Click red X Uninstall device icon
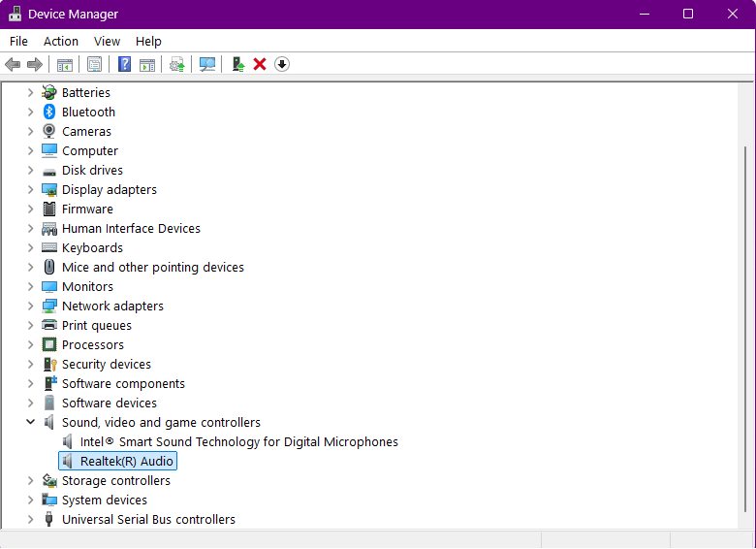This screenshot has width=756, height=549. point(260,64)
